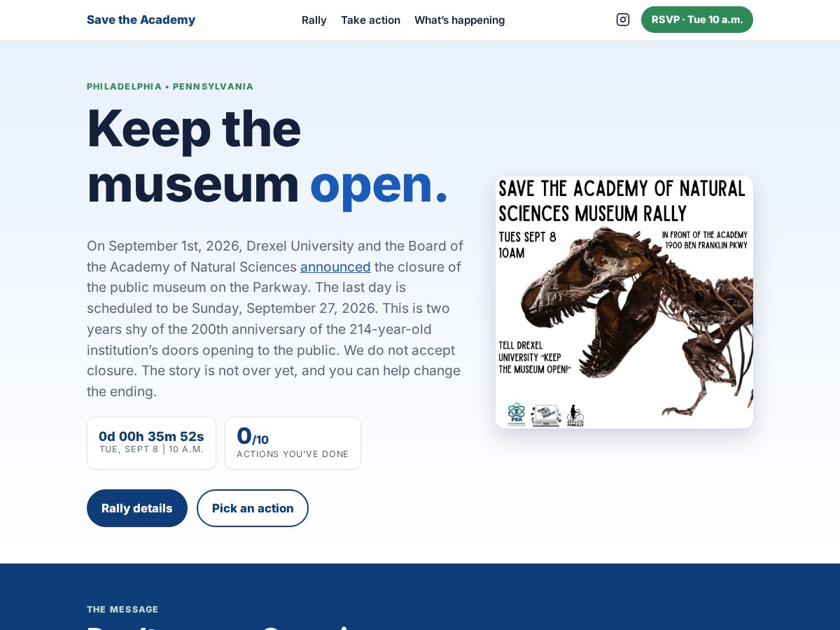Follow the 'announced' hyperlink
Image resolution: width=840 pixels, height=630 pixels.
pos(335,267)
